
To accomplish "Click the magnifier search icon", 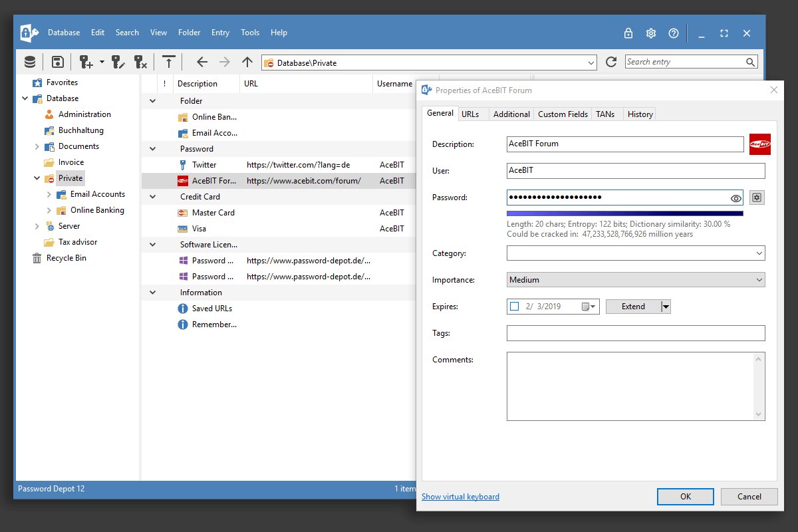I will tap(750, 63).
